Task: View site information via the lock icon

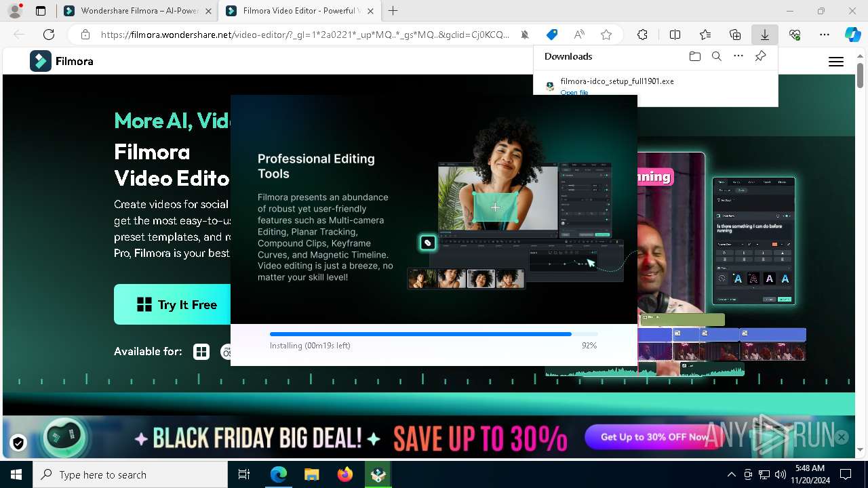Action: pos(85,35)
